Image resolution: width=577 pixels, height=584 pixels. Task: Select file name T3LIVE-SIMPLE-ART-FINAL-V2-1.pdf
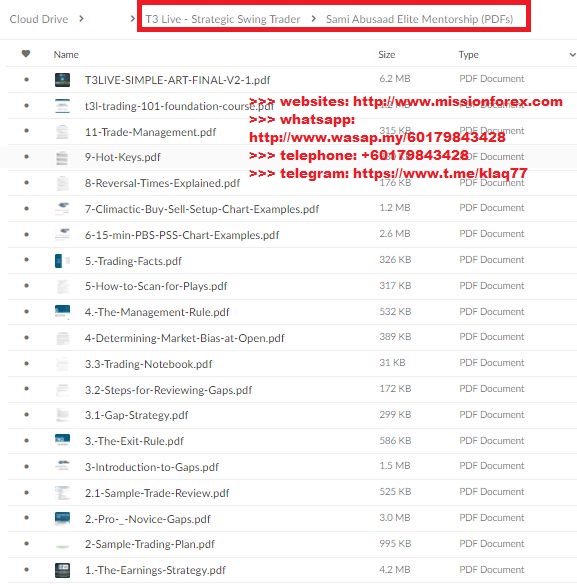point(178,80)
